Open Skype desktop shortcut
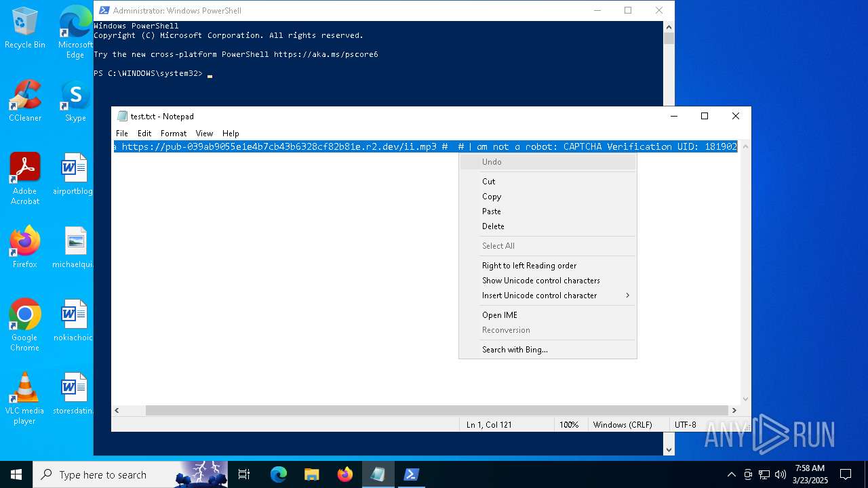 pyautogui.click(x=75, y=102)
